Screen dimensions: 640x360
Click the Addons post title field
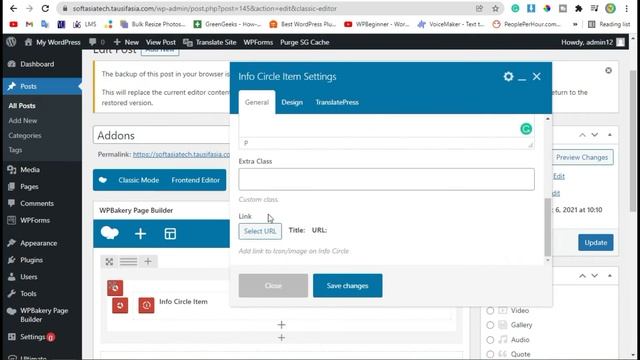click(x=162, y=135)
